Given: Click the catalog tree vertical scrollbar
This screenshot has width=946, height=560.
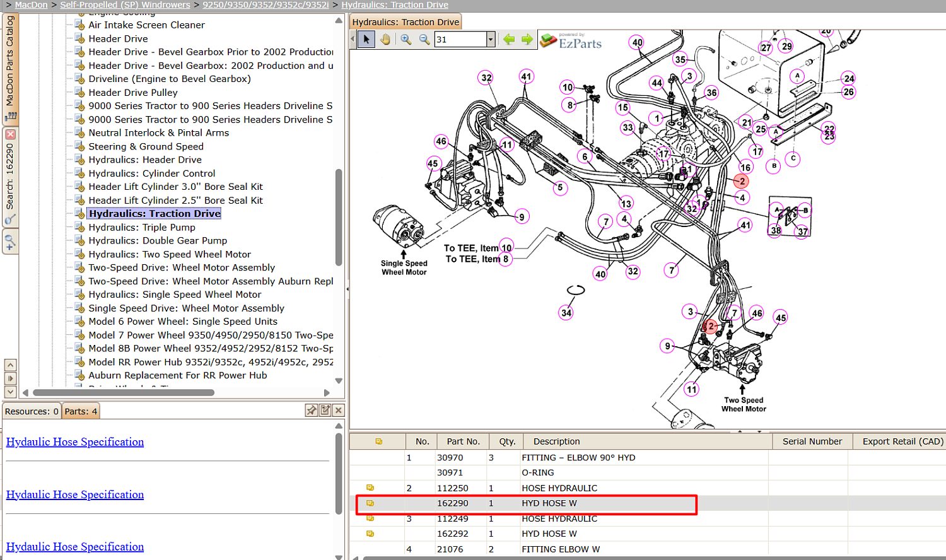Looking at the screenshot, I should click(339, 217).
